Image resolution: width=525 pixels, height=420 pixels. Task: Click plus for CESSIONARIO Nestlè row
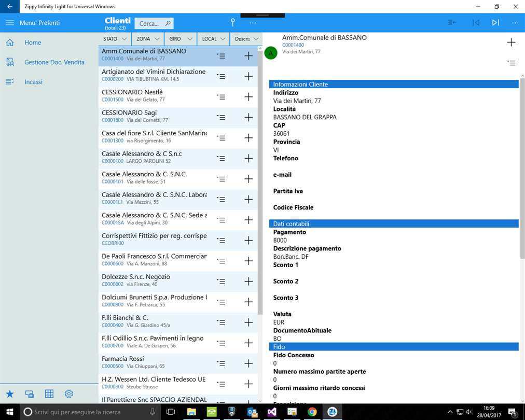point(248,97)
